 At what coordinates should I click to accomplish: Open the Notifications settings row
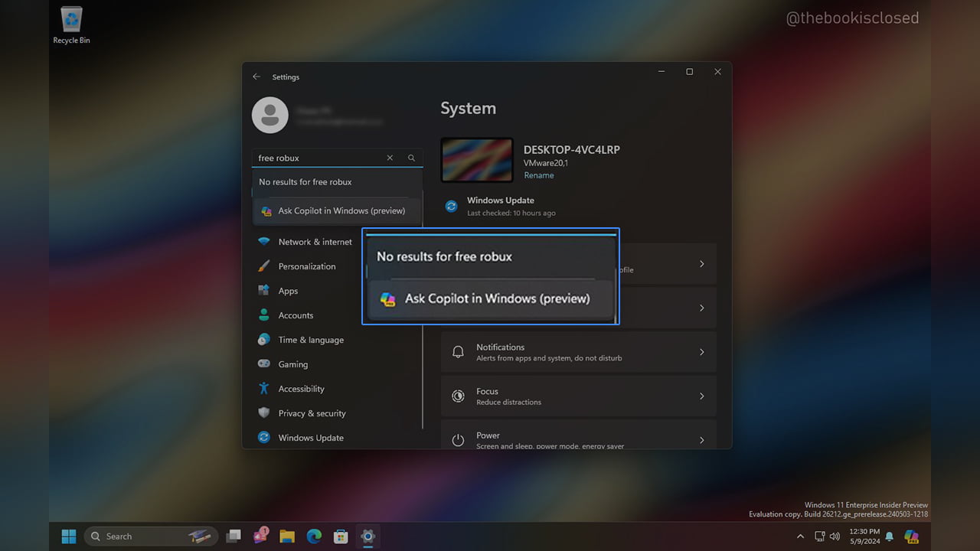pos(579,352)
